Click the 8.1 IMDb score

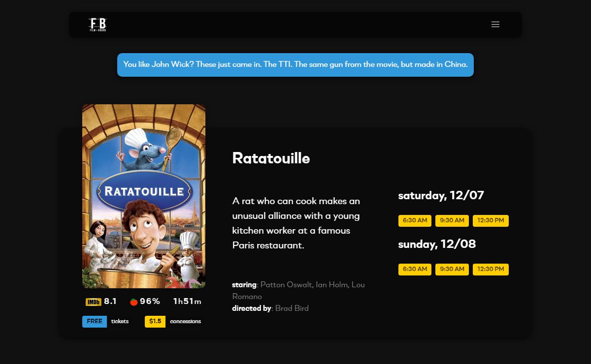110,302
